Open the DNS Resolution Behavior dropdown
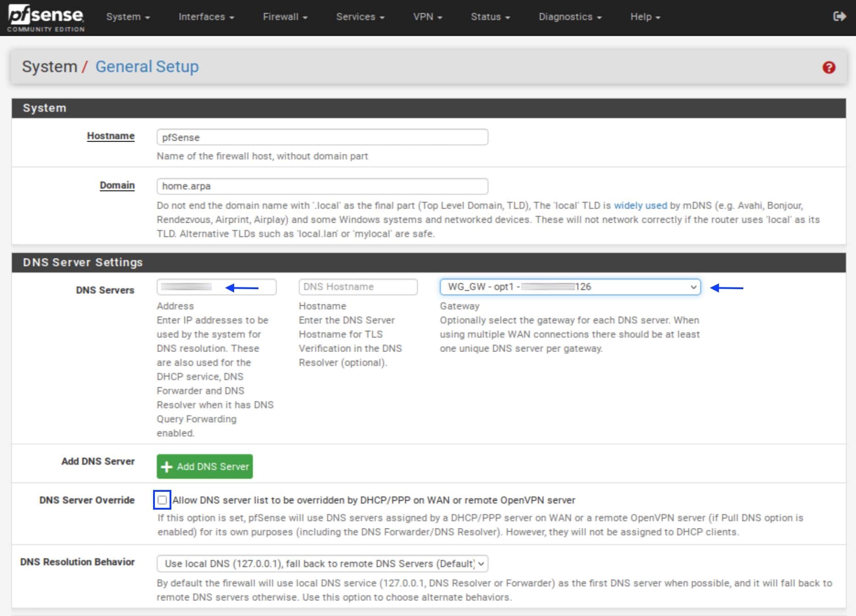Viewport: 856px width, 616px height. 322,563
